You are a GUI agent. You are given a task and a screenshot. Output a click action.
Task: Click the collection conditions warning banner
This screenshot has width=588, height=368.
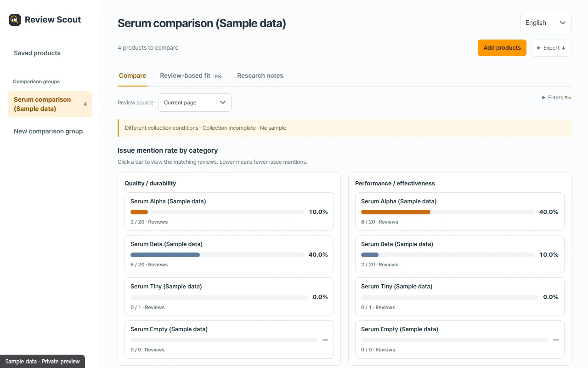pyautogui.click(x=345, y=128)
